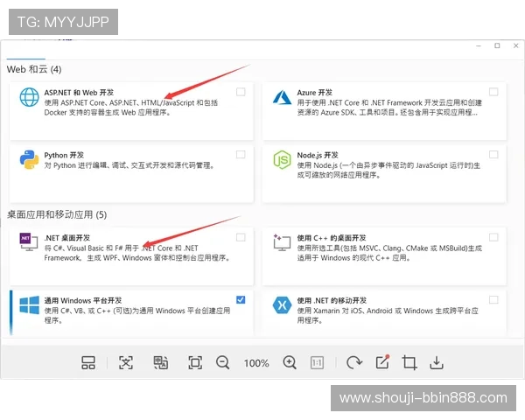Click the Python 开发 title
The width and height of the screenshot is (525, 420).
point(64,155)
